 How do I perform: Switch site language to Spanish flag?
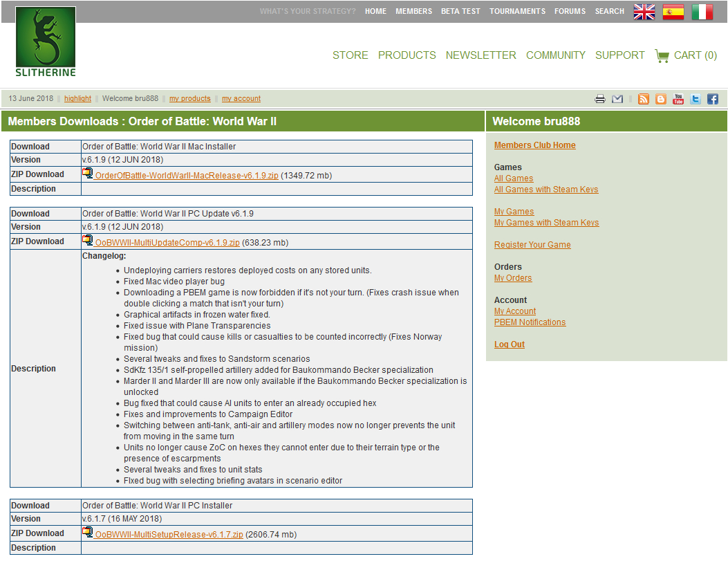point(673,12)
